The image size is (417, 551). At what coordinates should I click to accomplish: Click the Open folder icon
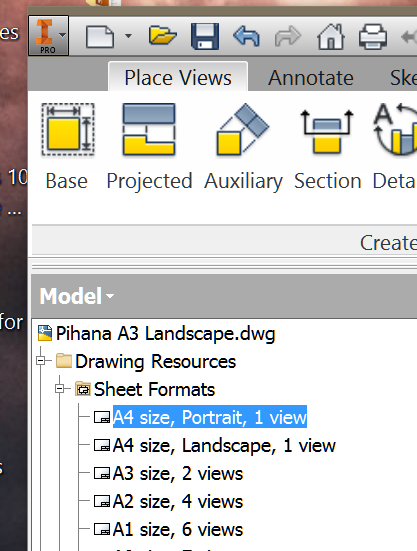[162, 35]
